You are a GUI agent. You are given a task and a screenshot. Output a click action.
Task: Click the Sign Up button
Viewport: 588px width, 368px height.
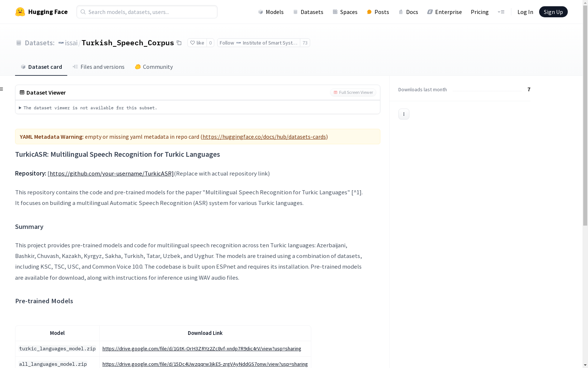553,12
